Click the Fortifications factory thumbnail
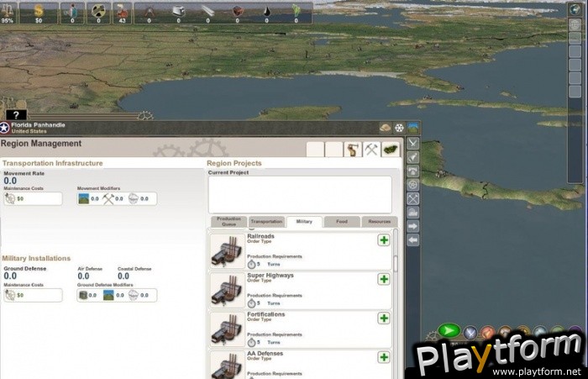The image size is (588, 379). point(227,329)
